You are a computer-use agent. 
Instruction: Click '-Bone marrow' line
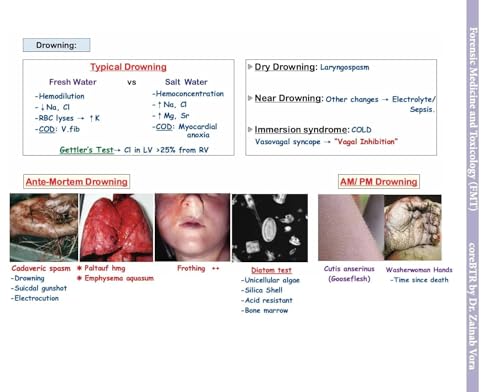[x=264, y=311]
